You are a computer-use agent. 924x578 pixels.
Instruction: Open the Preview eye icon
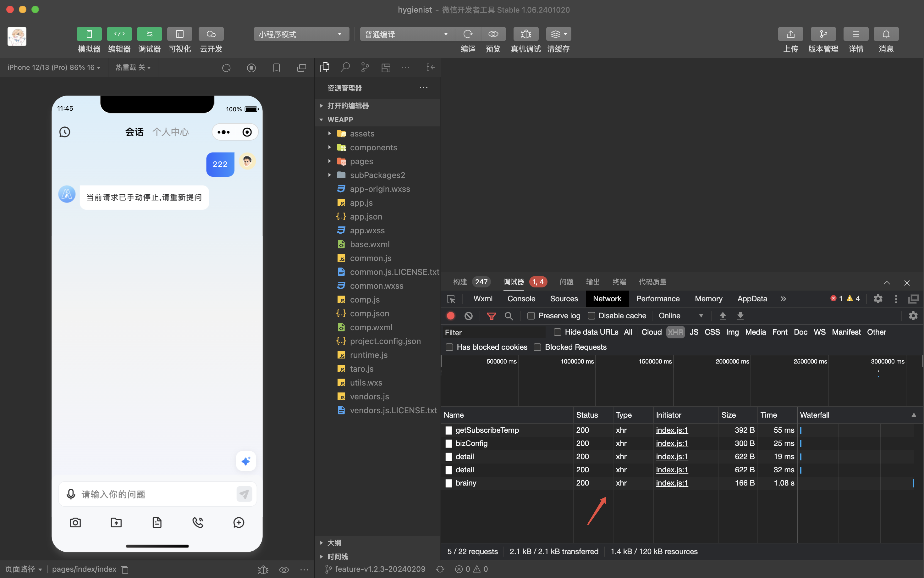(x=493, y=34)
